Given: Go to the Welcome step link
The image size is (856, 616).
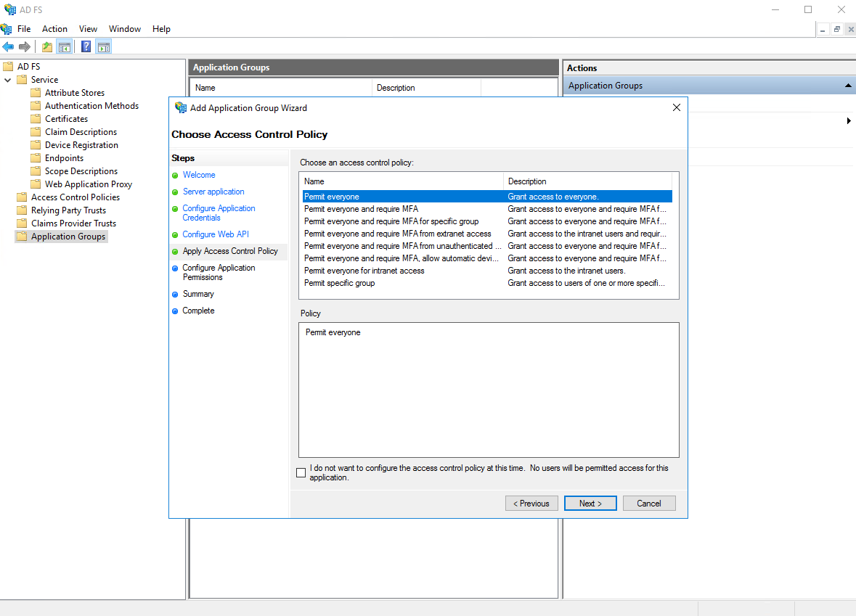Looking at the screenshot, I should point(199,175).
